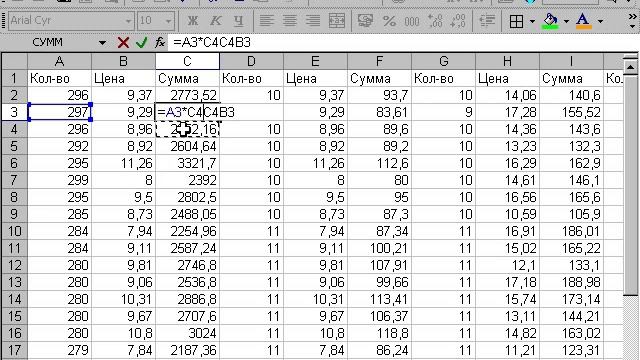This screenshot has width=640, height=360.
Task: Click cell C6 showing 3321,7
Action: (x=187, y=163)
